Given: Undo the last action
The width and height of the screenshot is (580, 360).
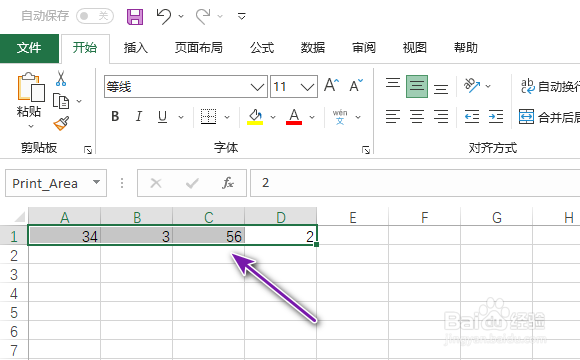Looking at the screenshot, I should pyautogui.click(x=163, y=17).
